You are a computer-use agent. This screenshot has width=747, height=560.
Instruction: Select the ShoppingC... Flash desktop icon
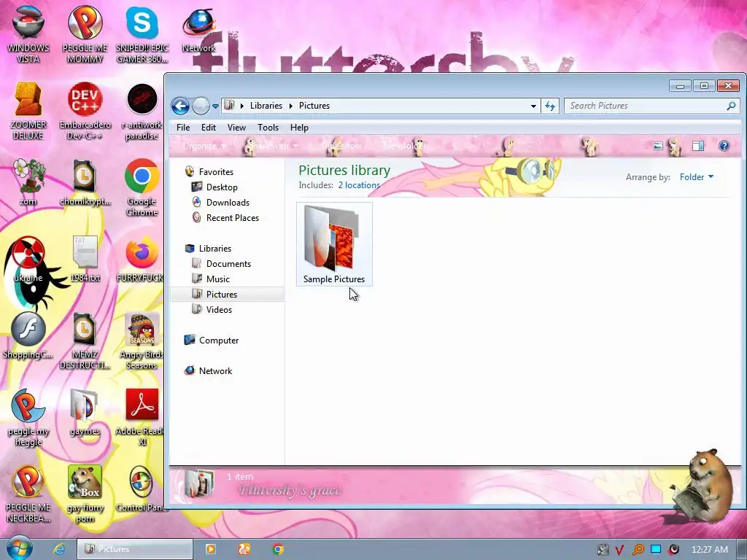click(x=28, y=335)
